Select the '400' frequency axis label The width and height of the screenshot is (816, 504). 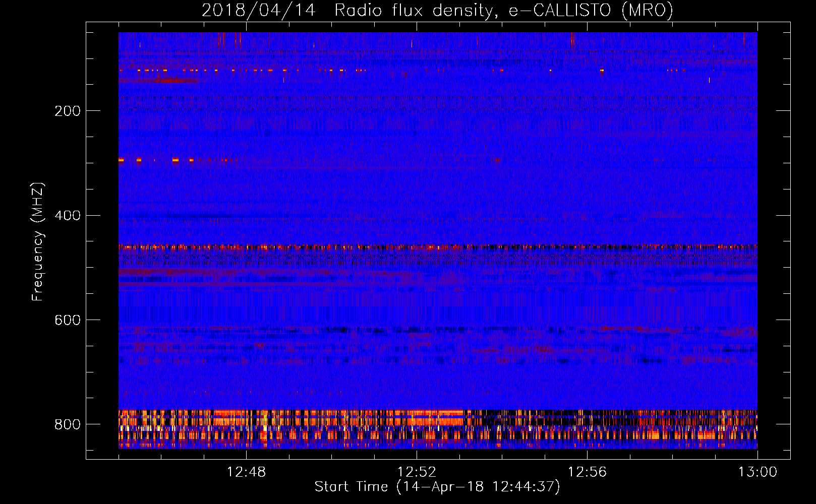[x=67, y=216]
